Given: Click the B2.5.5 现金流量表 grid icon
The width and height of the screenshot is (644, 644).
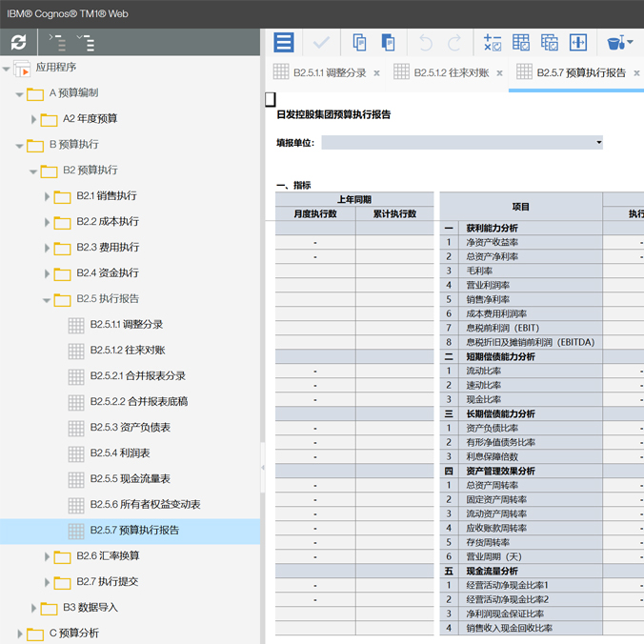Looking at the screenshot, I should click(76, 480).
